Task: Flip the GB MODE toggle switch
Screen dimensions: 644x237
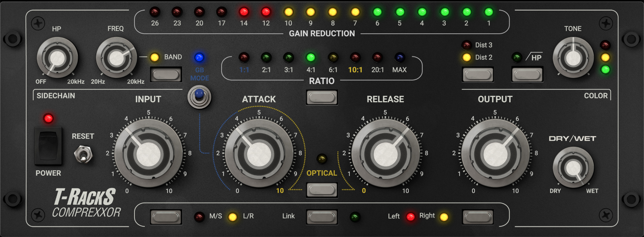Action: [199, 97]
